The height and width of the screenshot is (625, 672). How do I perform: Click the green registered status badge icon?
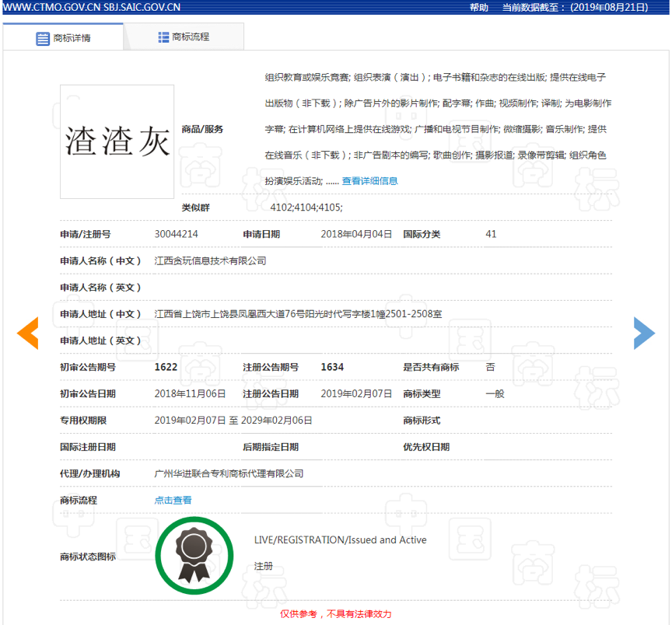click(x=194, y=556)
